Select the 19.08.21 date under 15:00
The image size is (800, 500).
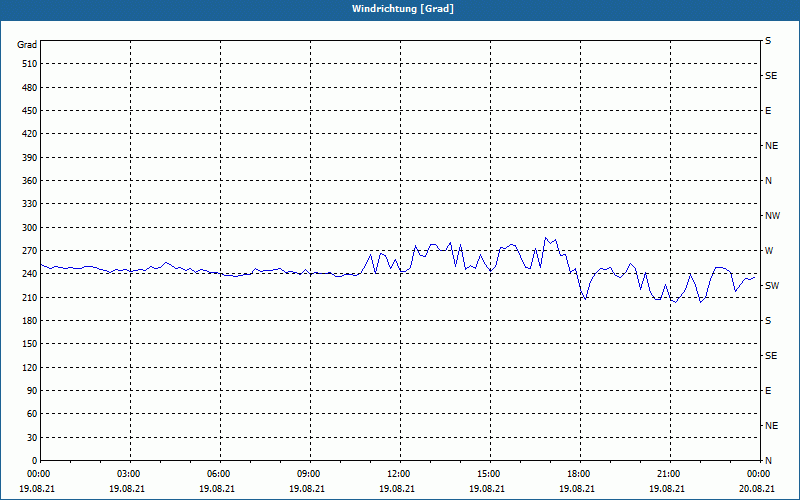coord(487,489)
